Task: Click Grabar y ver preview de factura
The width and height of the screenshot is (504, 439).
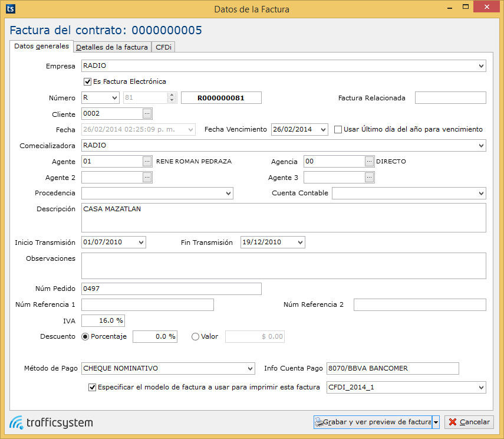Action: point(373,422)
